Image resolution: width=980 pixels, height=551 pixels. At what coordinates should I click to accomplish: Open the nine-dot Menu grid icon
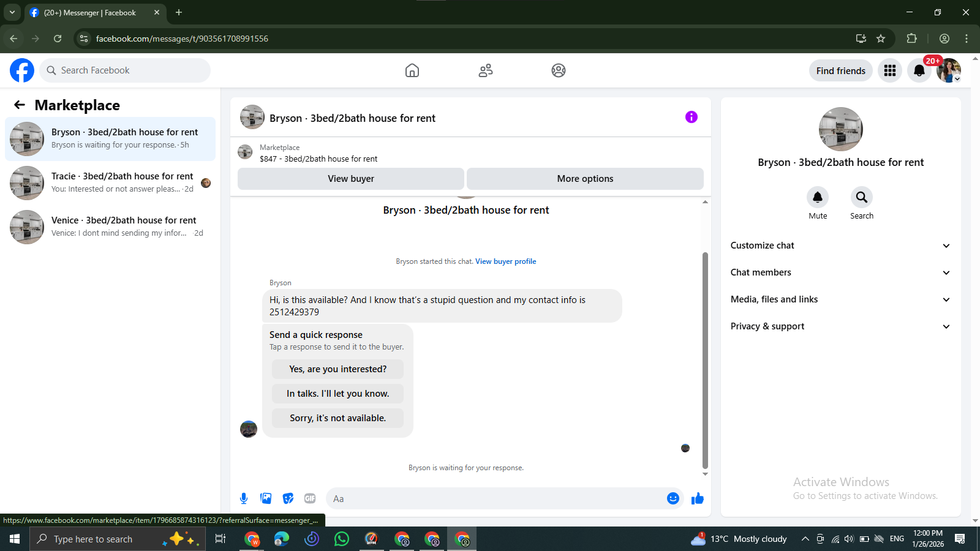[890, 70]
